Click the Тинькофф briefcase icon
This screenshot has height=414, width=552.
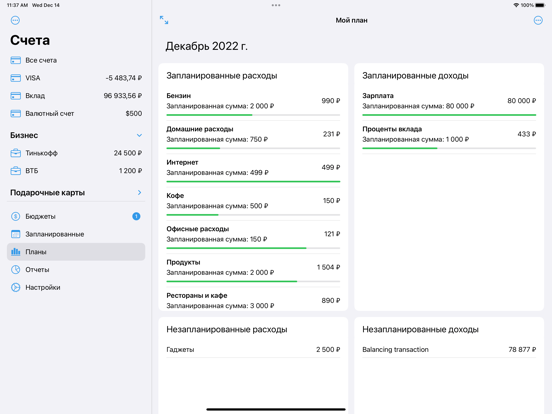tap(15, 153)
